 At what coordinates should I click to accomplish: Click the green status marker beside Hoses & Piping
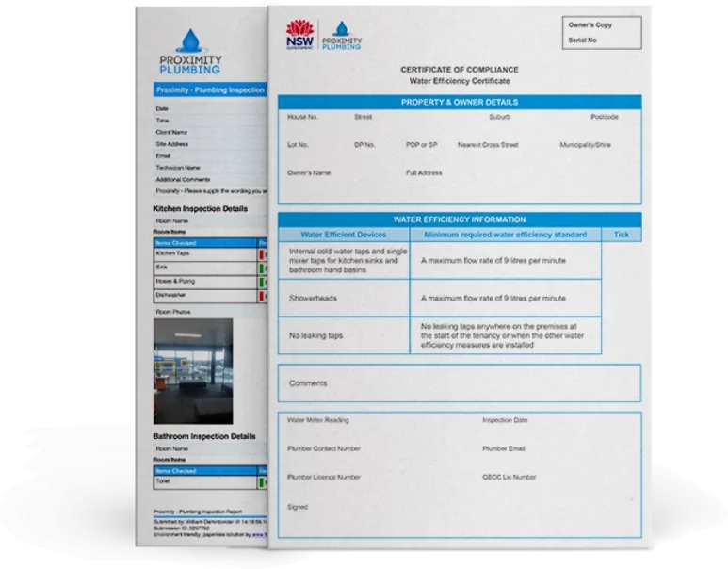click(262, 282)
